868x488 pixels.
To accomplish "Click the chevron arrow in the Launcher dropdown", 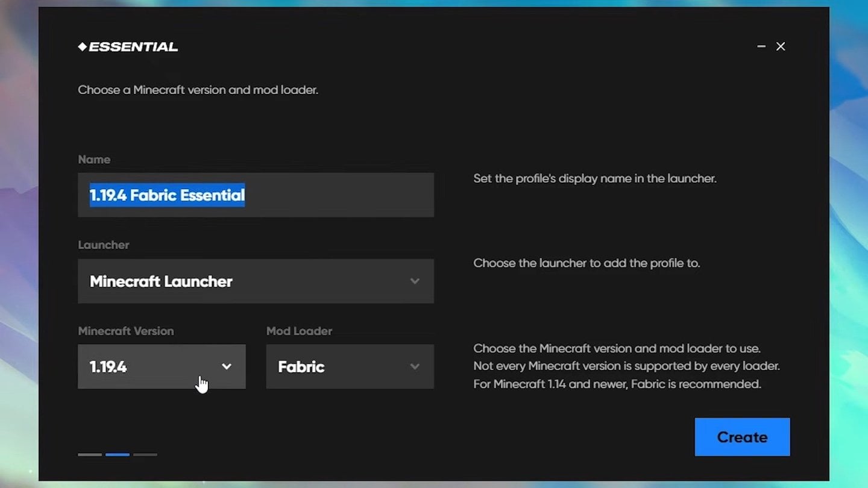I will pos(415,281).
